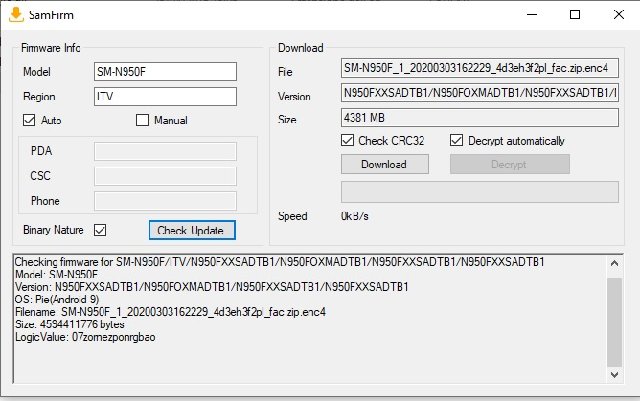Close the SamFirm window
Screen dimensions: 640x401
[619, 15]
